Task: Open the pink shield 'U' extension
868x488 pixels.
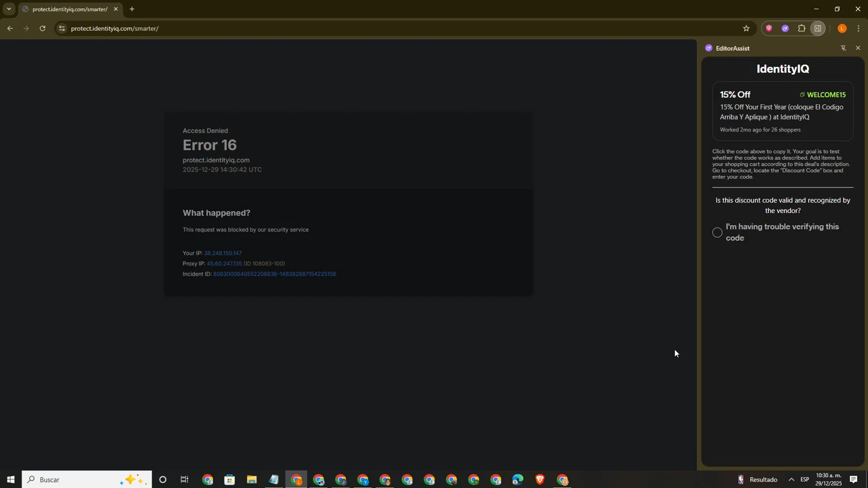Action: tap(769, 28)
